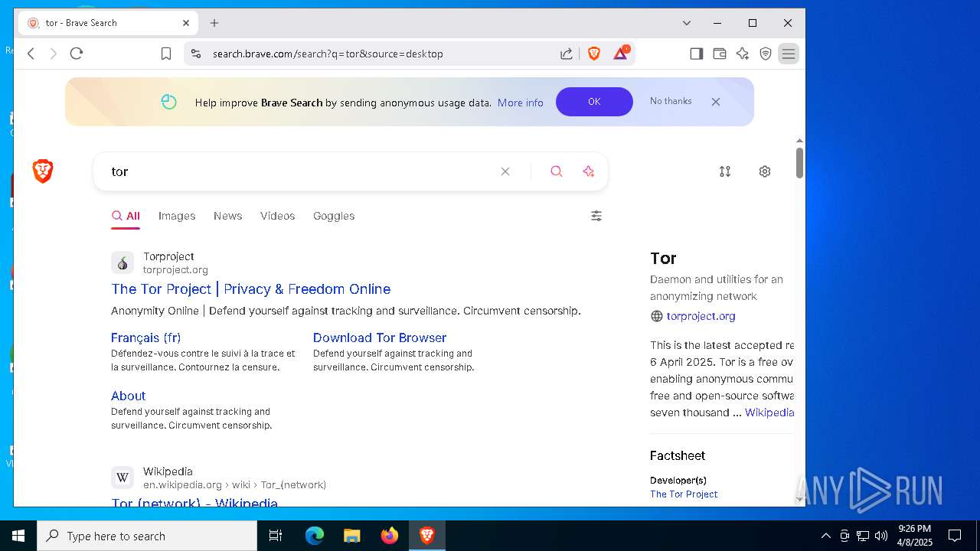This screenshot has height=551, width=980.
Task: Open the Windows Start menu
Action: (18, 536)
